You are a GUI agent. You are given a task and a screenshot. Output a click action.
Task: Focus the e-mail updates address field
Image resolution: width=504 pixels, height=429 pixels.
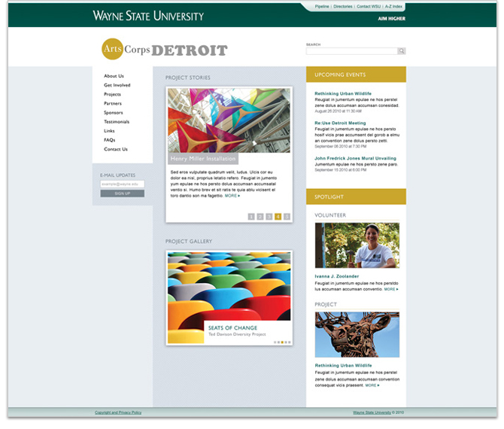(122, 184)
